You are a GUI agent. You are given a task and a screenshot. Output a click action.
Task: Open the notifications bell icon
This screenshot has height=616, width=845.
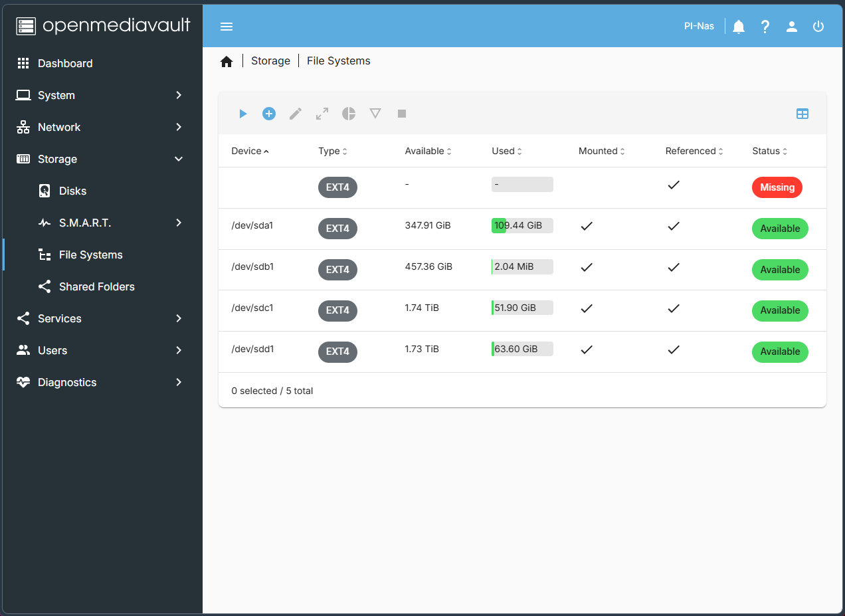(x=739, y=27)
